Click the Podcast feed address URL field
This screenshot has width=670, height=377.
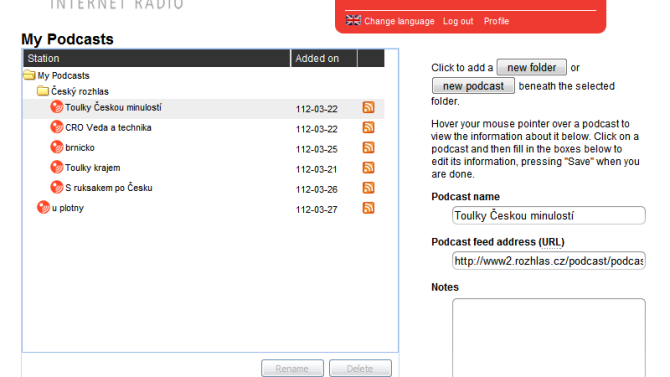[x=549, y=261]
